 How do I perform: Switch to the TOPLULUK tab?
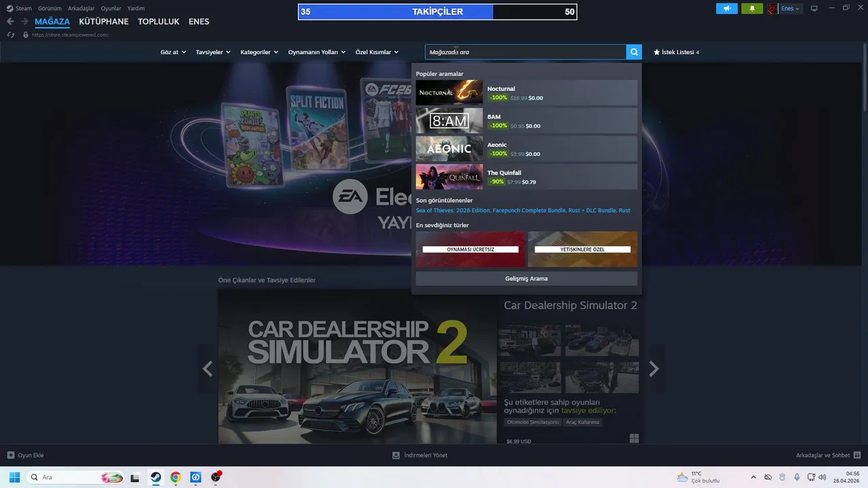159,22
